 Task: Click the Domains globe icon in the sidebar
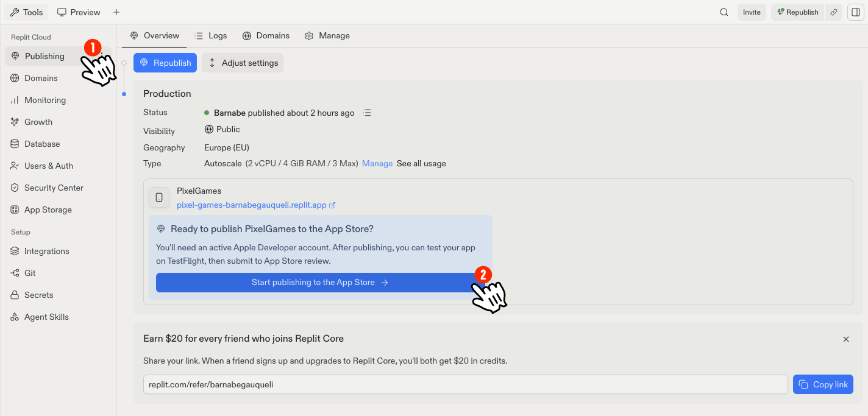click(x=15, y=78)
